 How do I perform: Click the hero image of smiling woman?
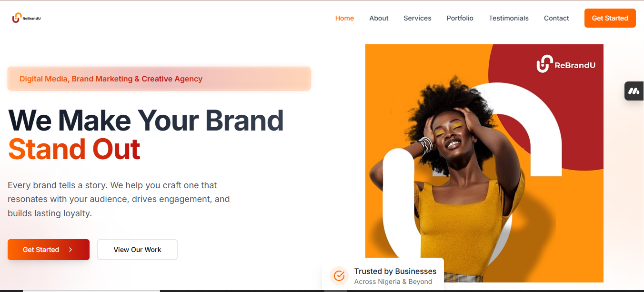coord(484,163)
